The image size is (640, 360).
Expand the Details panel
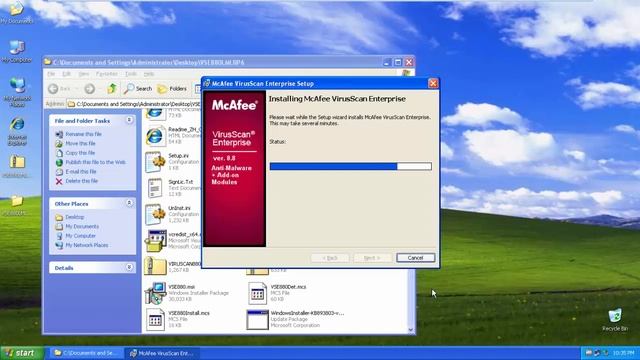pyautogui.click(x=129, y=267)
